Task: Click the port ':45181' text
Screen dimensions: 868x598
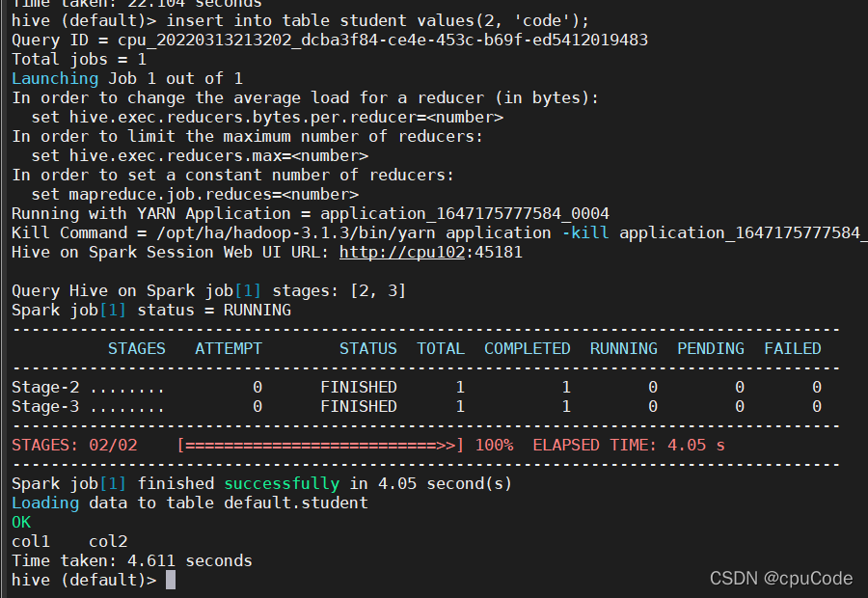Action: (x=494, y=253)
